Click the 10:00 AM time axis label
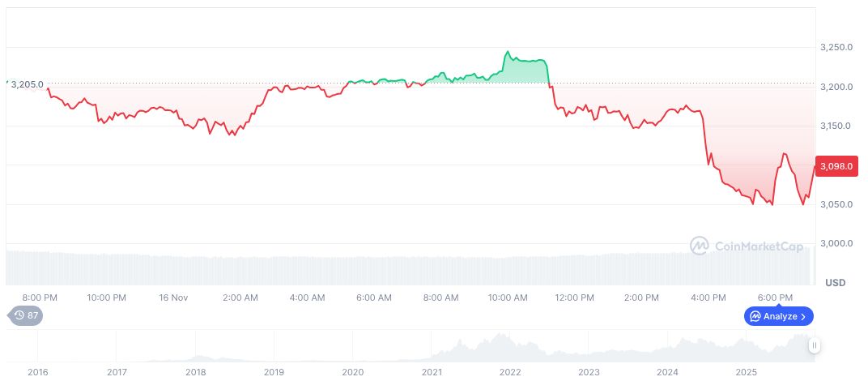Image resolution: width=868 pixels, height=381 pixels. [508, 298]
